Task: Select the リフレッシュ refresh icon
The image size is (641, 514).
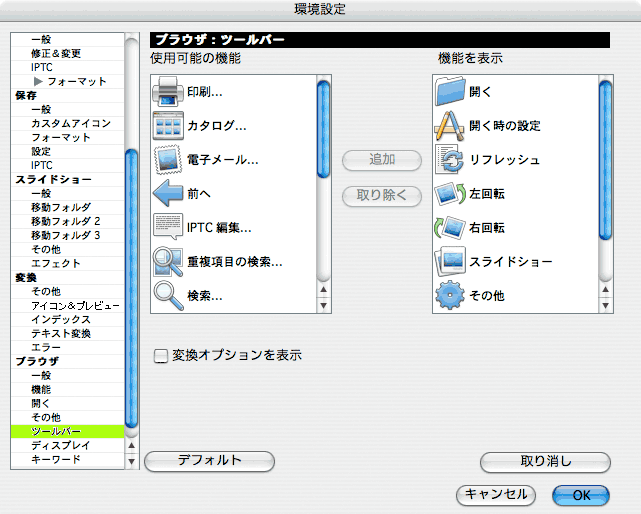Action: click(x=450, y=159)
